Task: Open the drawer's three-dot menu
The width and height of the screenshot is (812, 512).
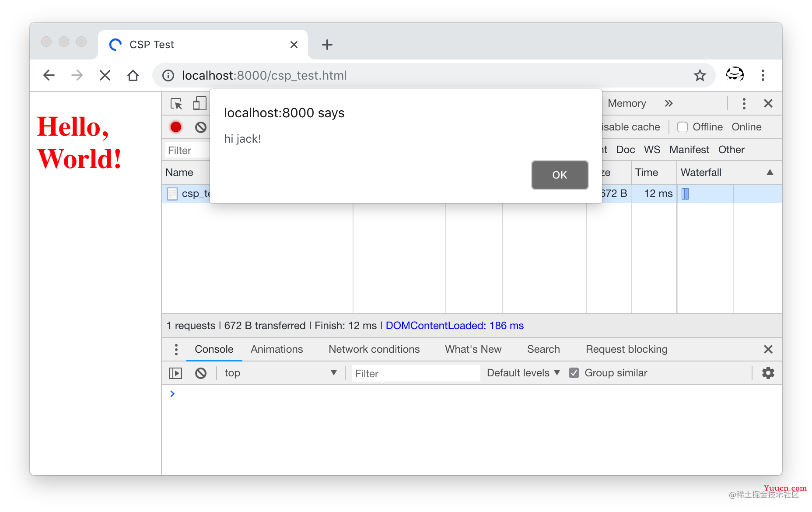Action: point(176,349)
